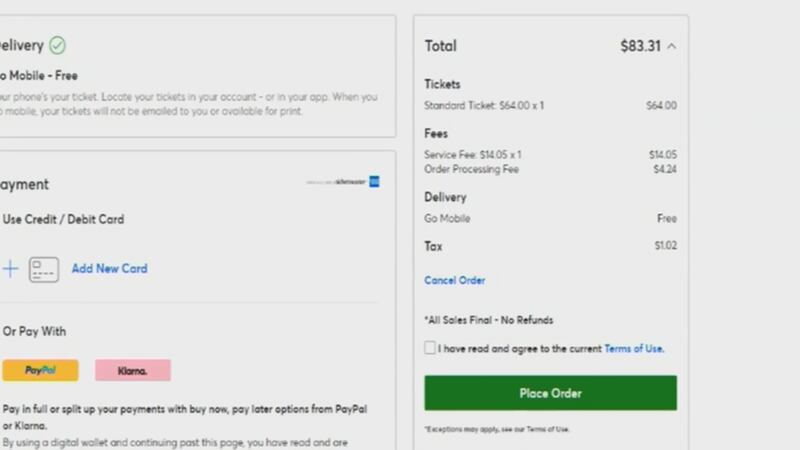Image resolution: width=800 pixels, height=450 pixels.
Task: Pay with the pink Klarna button
Action: point(133,370)
